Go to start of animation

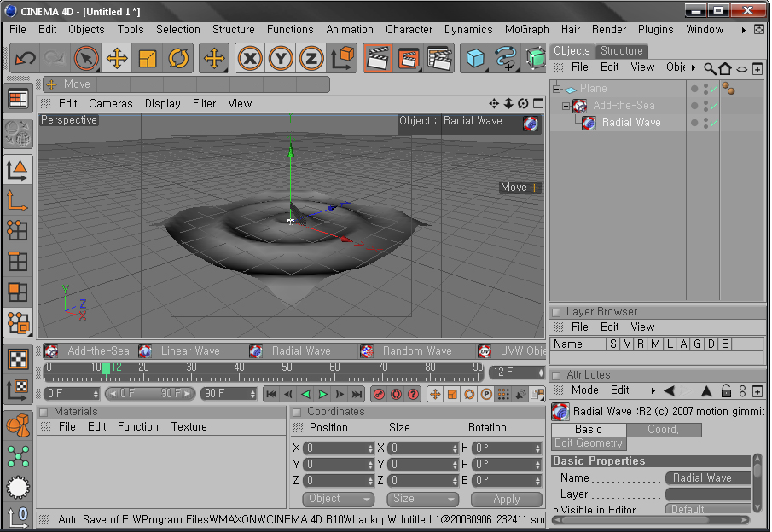(x=270, y=394)
